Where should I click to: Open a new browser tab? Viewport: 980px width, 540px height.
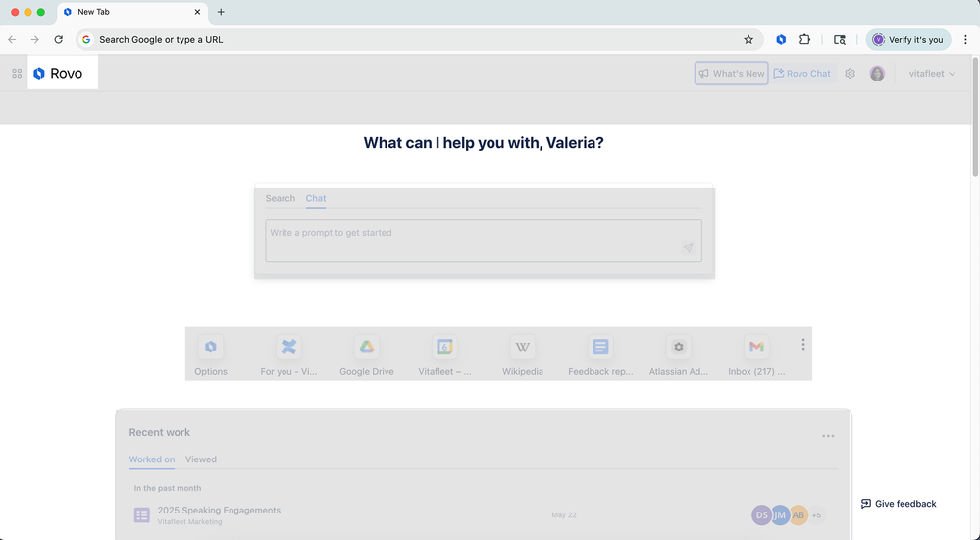click(221, 12)
